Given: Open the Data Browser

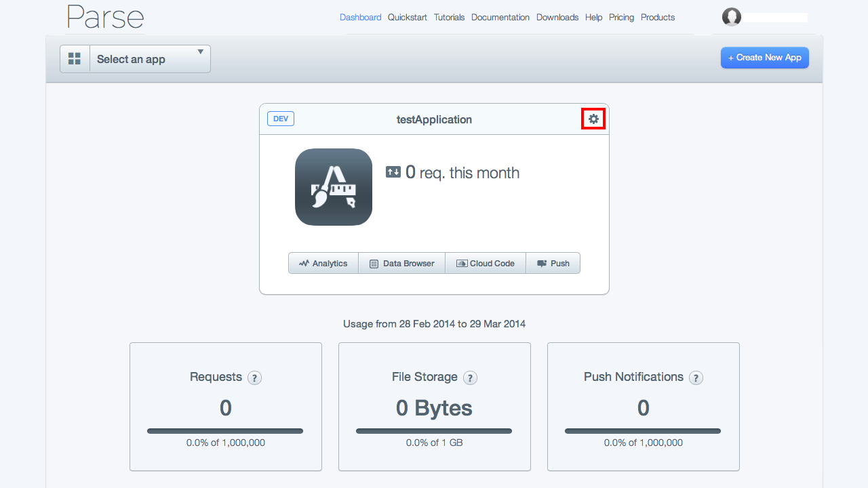Looking at the screenshot, I should pos(401,263).
